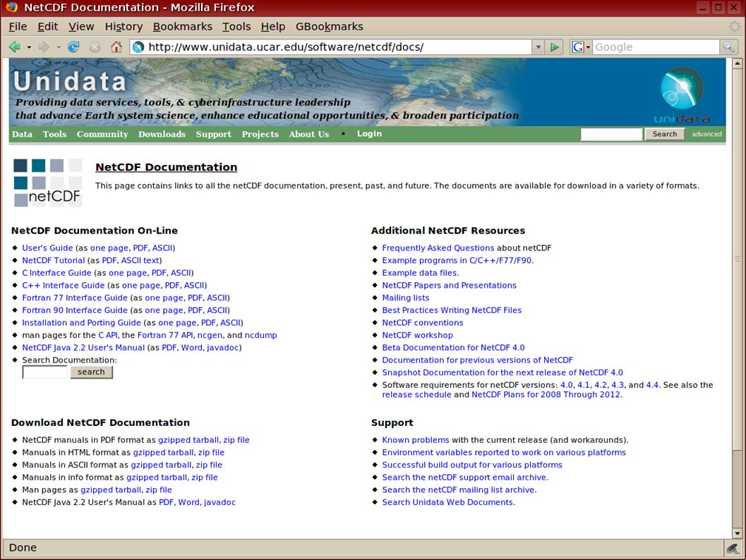Click the activity throbber icon in the menu bar

[735, 27]
